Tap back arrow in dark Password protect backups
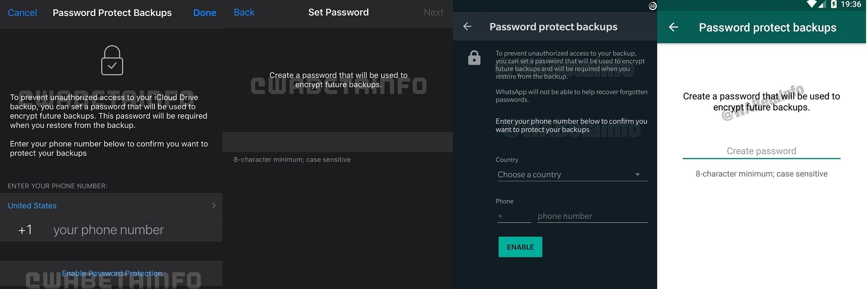 [x=467, y=27]
